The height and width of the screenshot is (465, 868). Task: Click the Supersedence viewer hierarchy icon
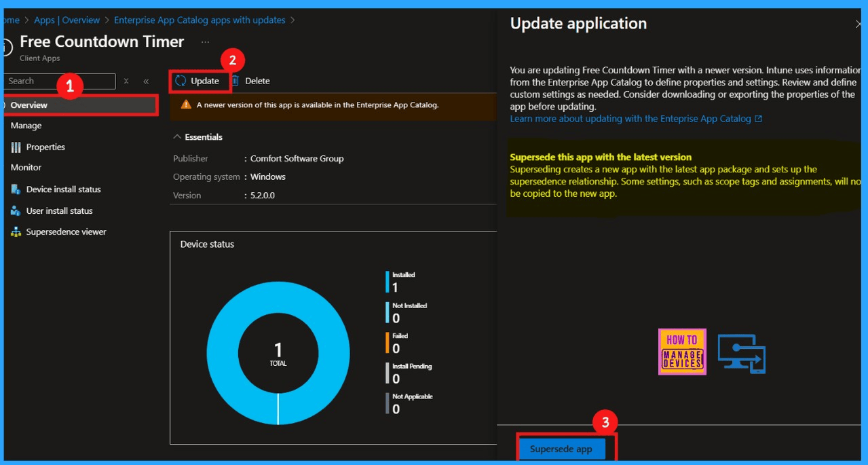tap(16, 232)
